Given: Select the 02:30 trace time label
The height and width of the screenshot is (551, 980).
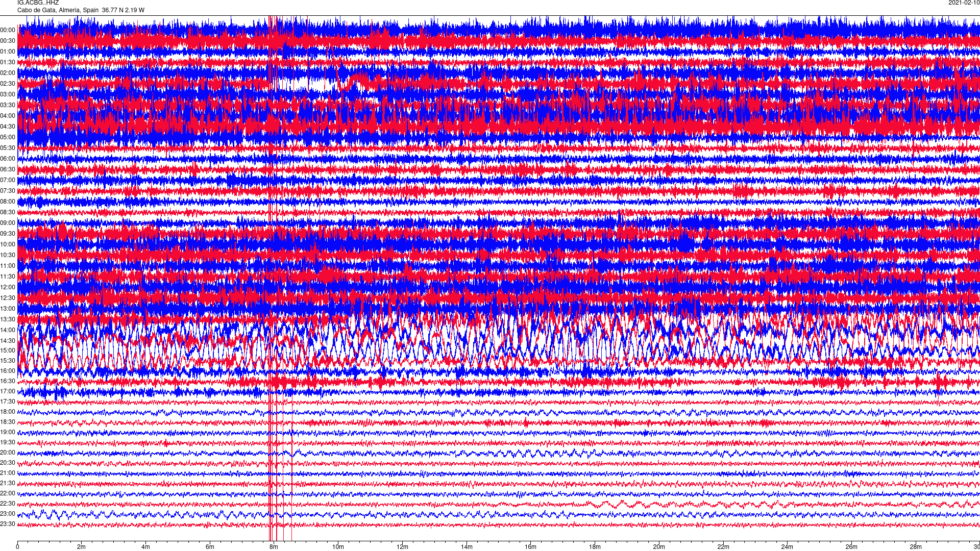Looking at the screenshot, I should point(8,84).
